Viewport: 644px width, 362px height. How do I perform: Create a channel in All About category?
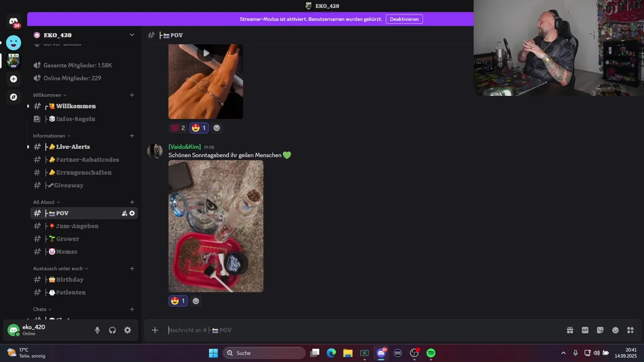pyautogui.click(x=132, y=202)
